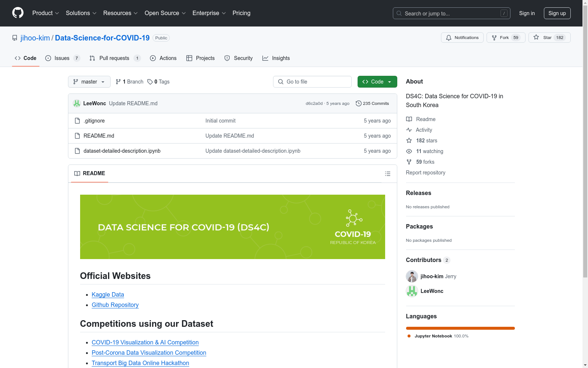Open the Github Repository link
588x368 pixels.
pos(115,305)
